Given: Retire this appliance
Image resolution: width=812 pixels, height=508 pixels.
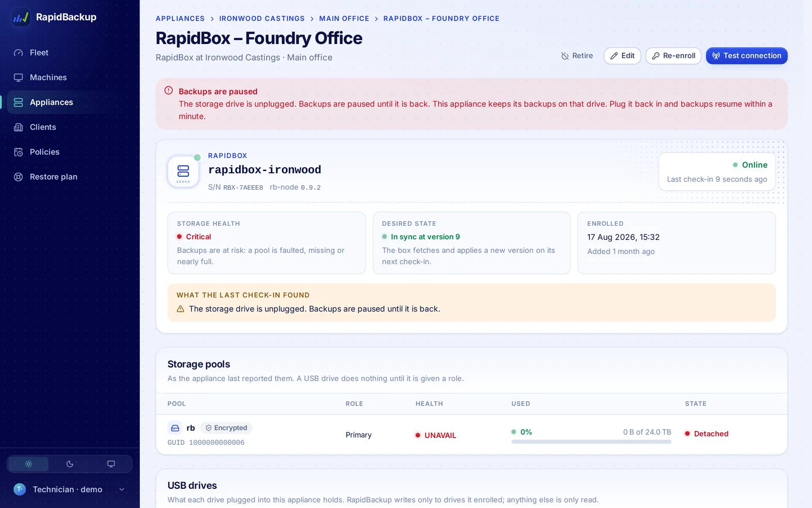Looking at the screenshot, I should point(577,56).
